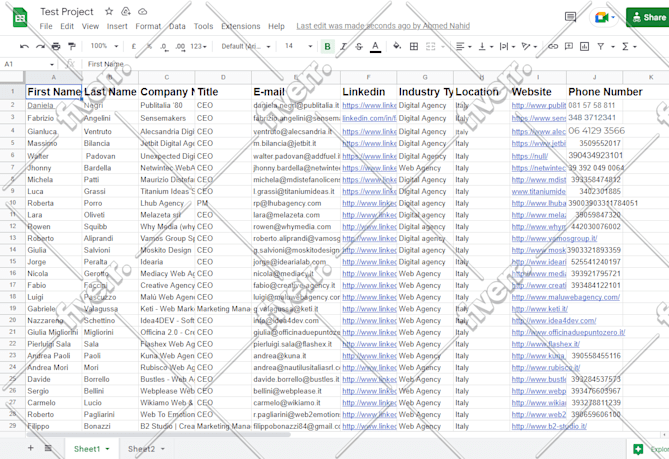This screenshot has width=669, height=459.
Task: Insert a comment from toolbar
Action: pos(569,46)
